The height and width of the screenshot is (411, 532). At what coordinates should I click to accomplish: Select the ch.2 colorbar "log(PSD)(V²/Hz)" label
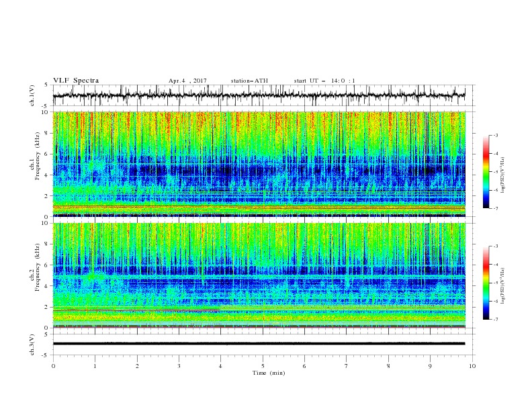503,285
